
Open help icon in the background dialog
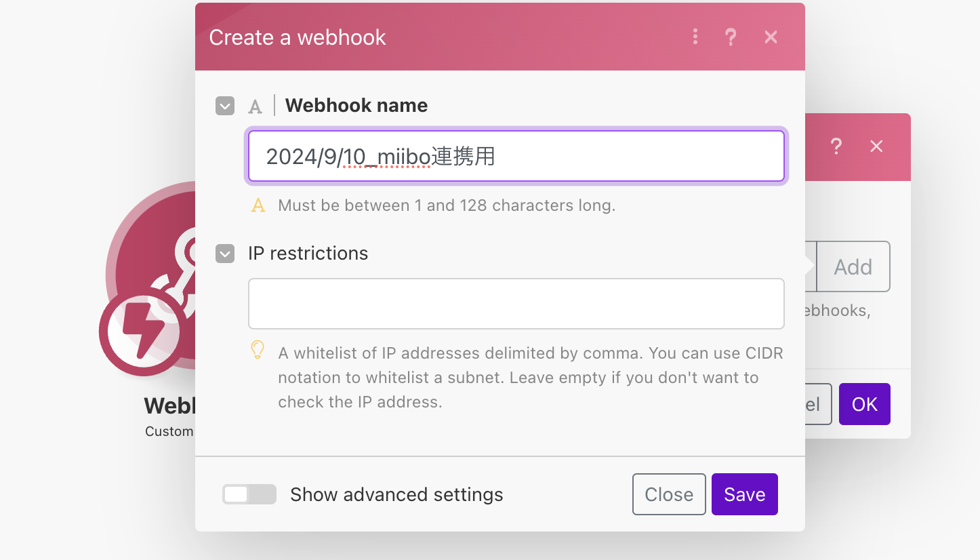[836, 146]
